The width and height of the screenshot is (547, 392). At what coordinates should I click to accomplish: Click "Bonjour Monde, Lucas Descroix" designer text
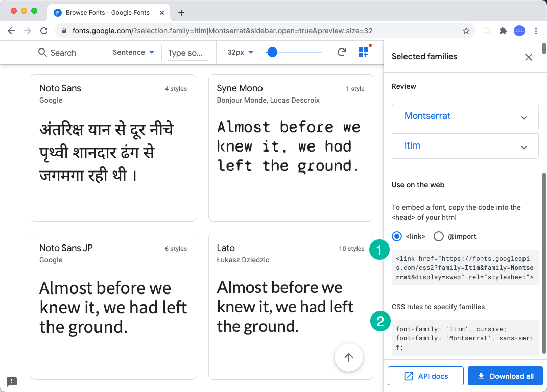pos(268,100)
